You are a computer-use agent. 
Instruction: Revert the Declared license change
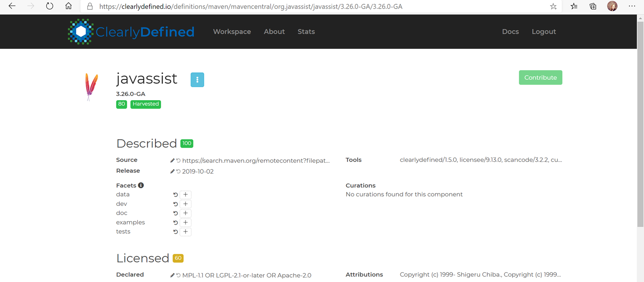179,275
